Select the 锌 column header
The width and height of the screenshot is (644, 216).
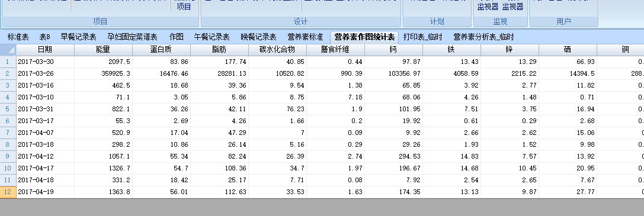[510, 50]
